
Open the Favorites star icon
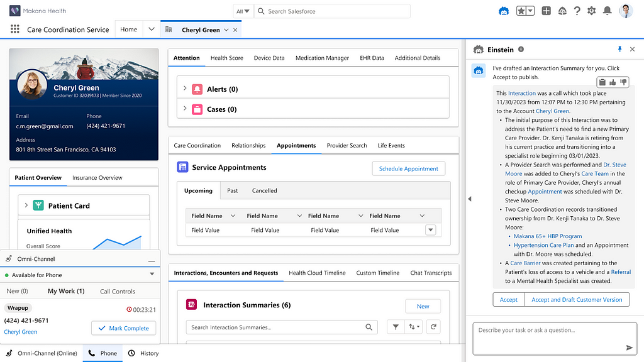tap(521, 11)
